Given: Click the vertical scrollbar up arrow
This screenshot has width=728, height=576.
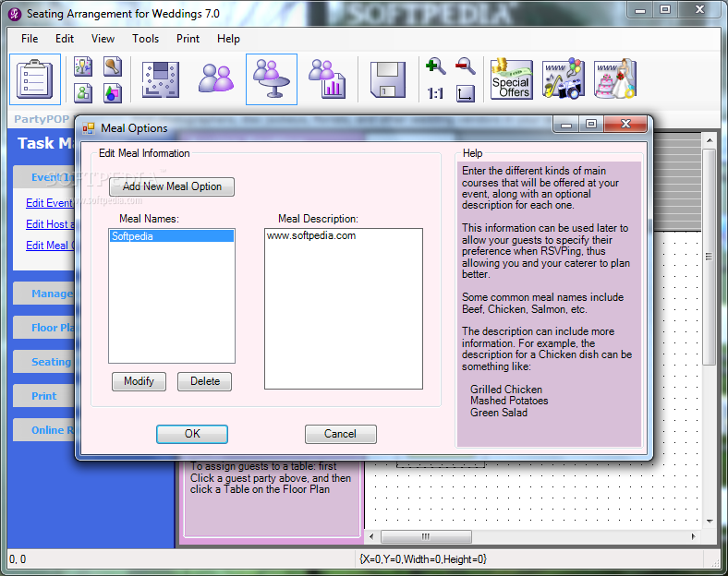Looking at the screenshot, I should pos(710,139).
